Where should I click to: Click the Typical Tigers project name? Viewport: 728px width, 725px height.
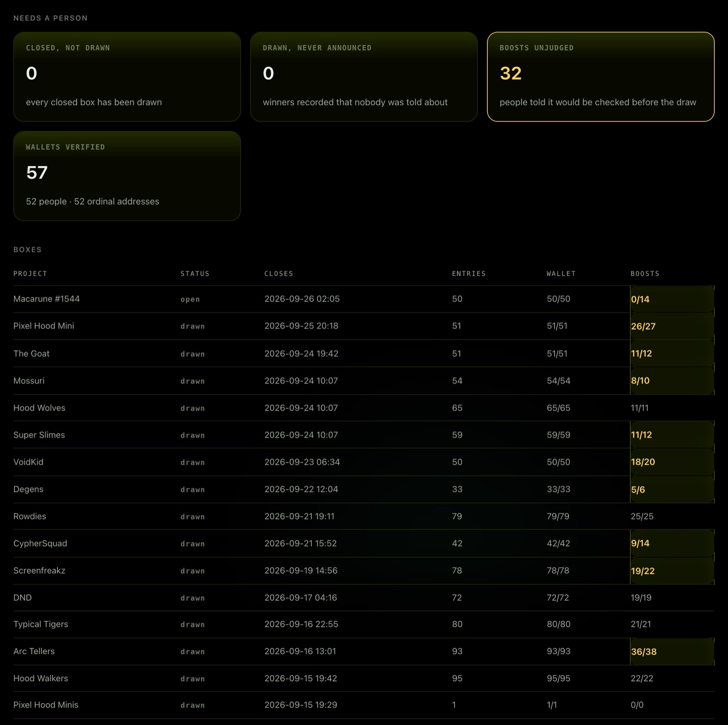point(40,624)
